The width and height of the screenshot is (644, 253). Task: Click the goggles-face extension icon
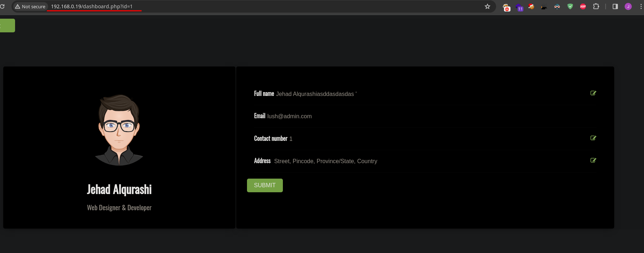click(557, 6)
